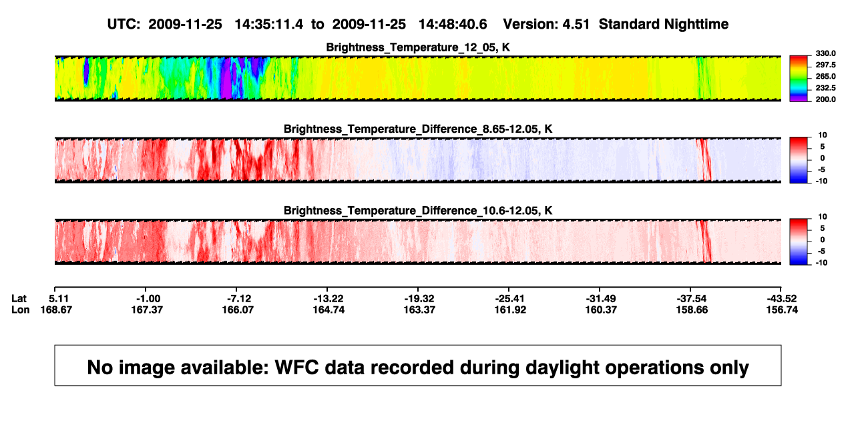The image size is (868, 445).
Task: Click longitude value 166.07
Action: 238,310
